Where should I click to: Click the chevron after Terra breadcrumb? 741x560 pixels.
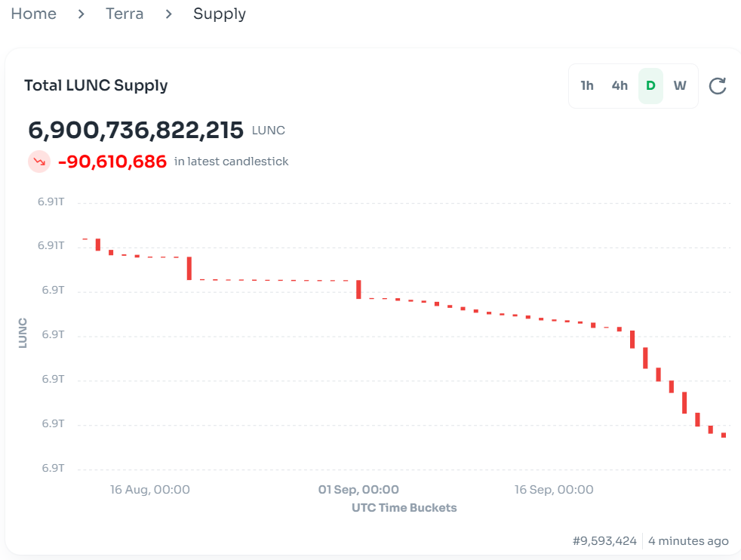(168, 14)
